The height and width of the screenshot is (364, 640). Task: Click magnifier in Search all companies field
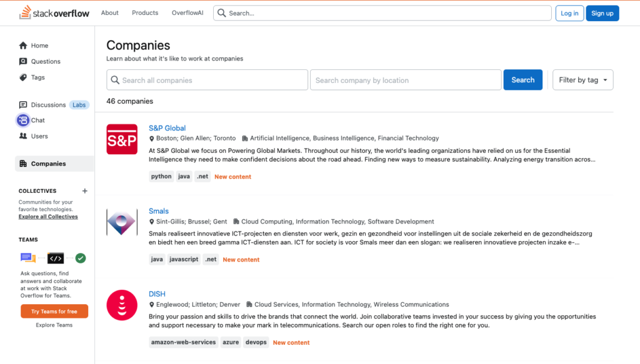[x=115, y=80]
